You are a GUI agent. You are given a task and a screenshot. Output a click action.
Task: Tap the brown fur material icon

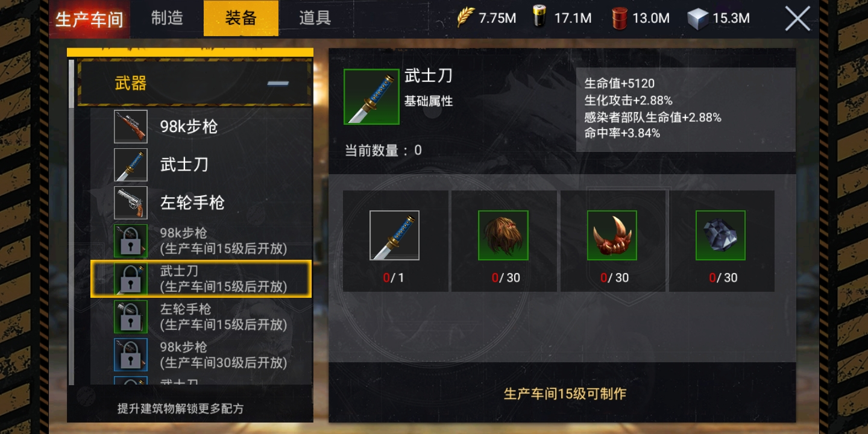[x=503, y=235]
